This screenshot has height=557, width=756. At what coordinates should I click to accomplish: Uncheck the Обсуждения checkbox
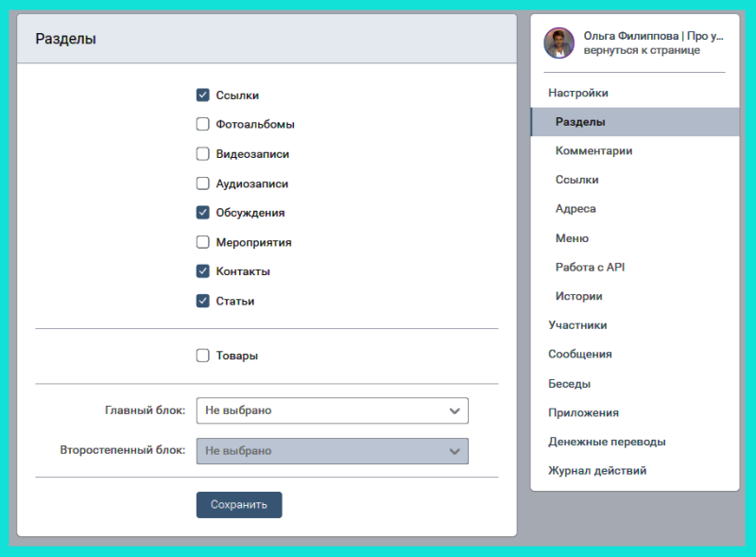pyautogui.click(x=202, y=213)
